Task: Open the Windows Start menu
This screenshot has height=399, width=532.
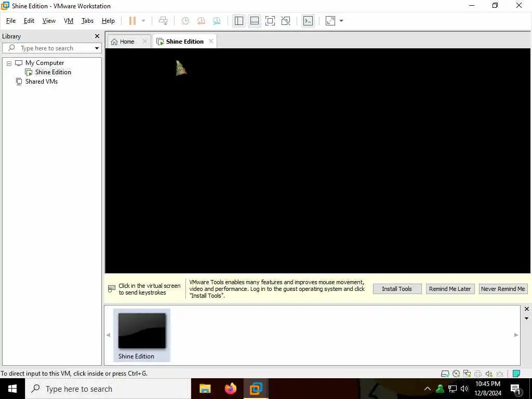Action: coord(12,389)
